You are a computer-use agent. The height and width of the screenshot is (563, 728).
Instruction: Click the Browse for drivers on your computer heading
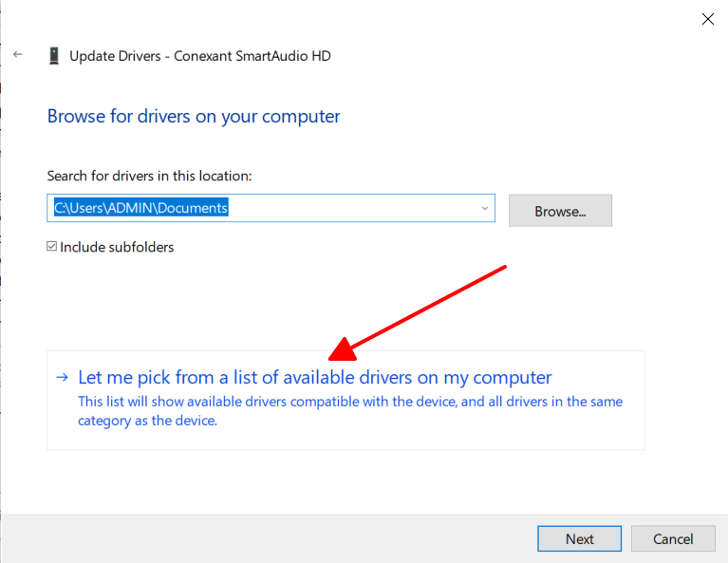click(x=194, y=117)
